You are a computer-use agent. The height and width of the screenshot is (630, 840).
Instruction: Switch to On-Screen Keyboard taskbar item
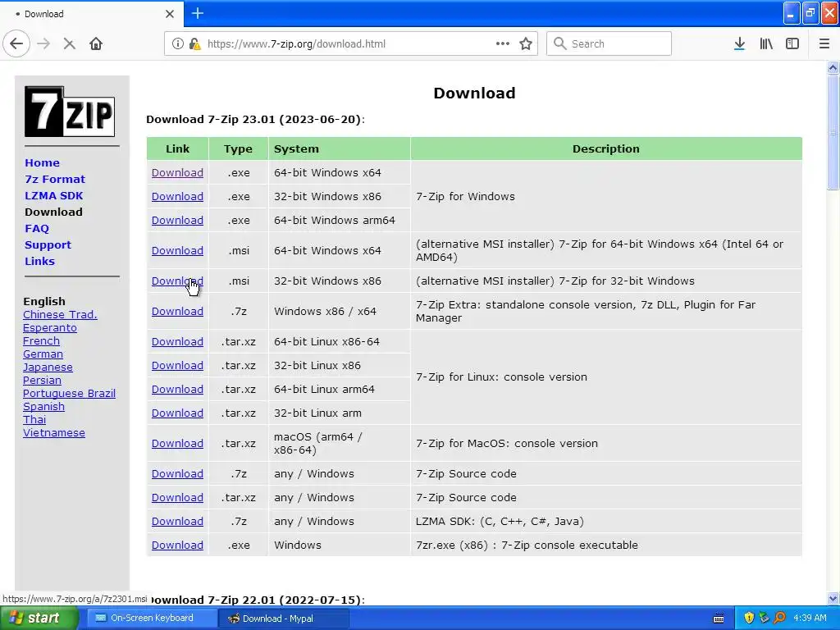(x=152, y=619)
